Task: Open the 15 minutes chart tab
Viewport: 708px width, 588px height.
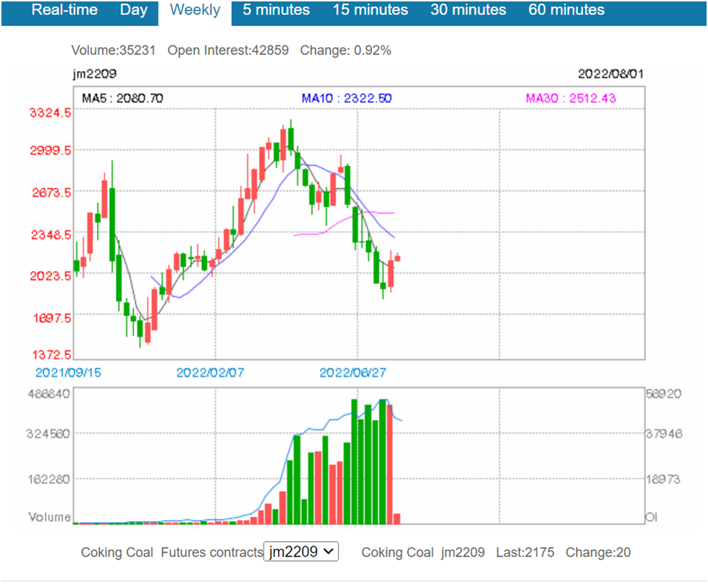Action: pyautogui.click(x=370, y=10)
